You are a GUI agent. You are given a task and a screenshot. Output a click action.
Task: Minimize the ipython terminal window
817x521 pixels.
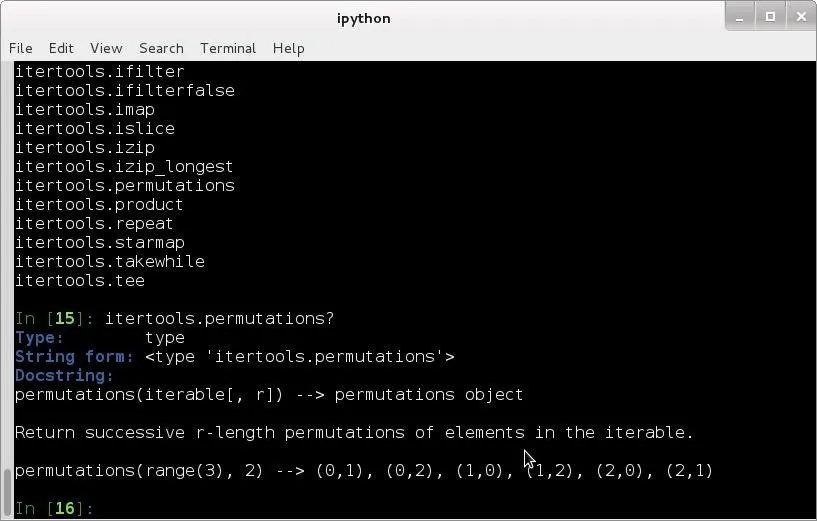pos(741,16)
